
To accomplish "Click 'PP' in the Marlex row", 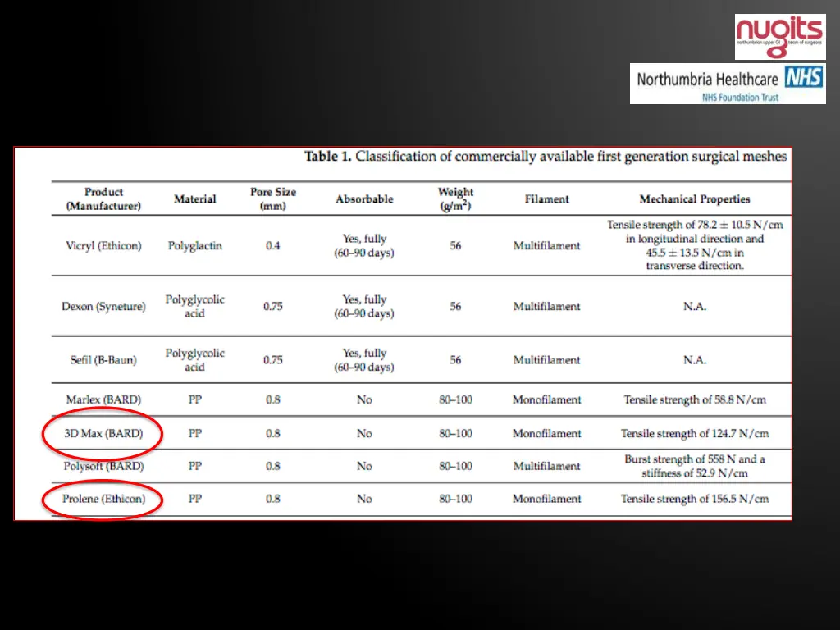I will pos(195,399).
